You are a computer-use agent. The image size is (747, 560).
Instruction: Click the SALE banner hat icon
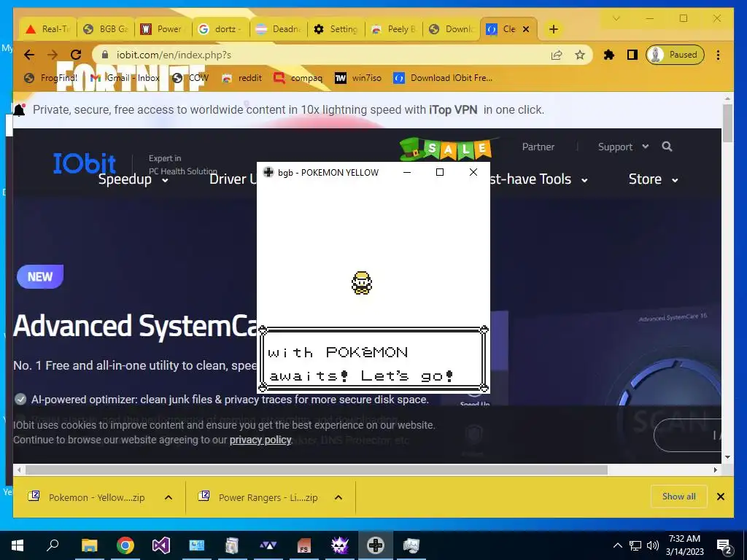[413, 149]
